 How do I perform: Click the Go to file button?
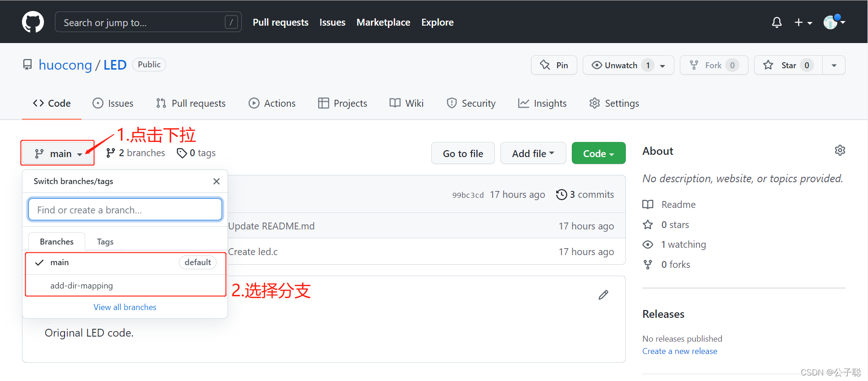463,153
